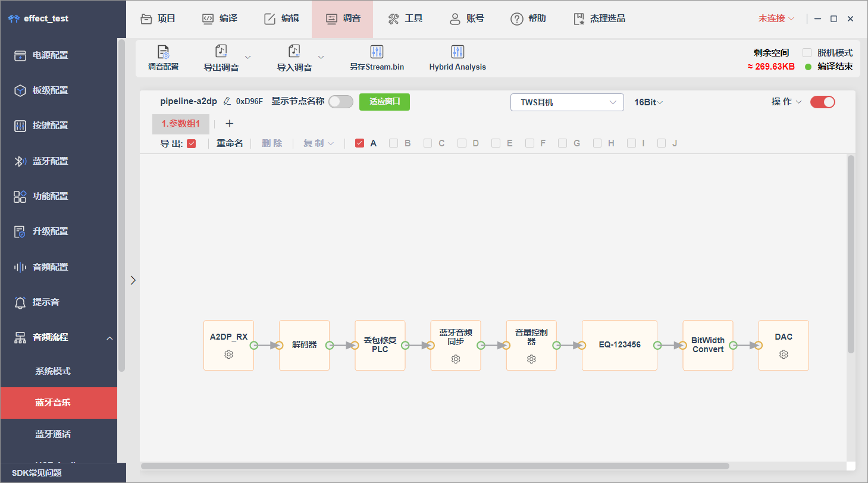Click the green 适应窗口 button
Screen dimensions: 868x483
point(384,102)
